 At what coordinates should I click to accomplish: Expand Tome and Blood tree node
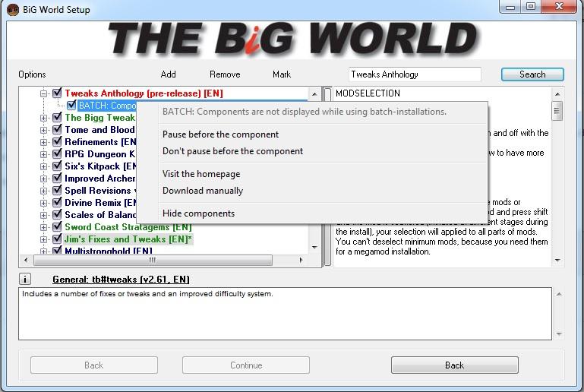point(43,130)
